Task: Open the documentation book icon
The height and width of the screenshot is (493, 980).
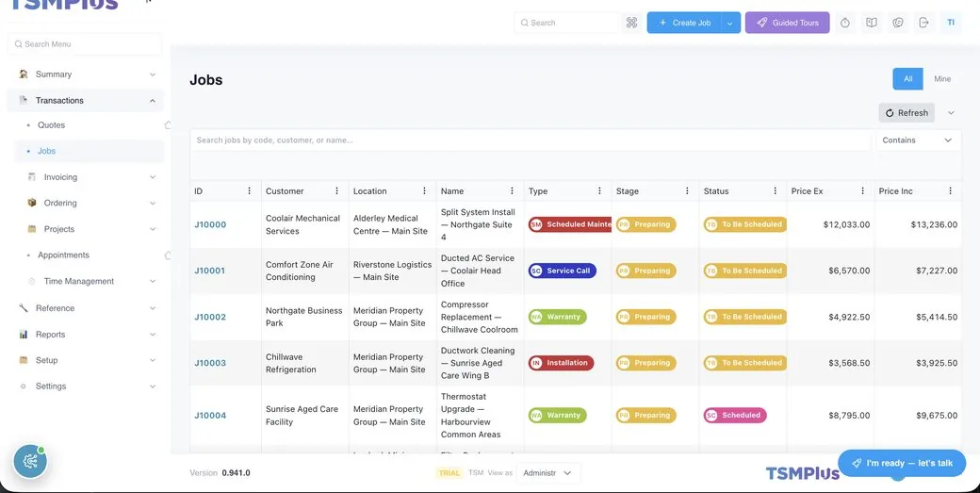Action: tap(872, 23)
